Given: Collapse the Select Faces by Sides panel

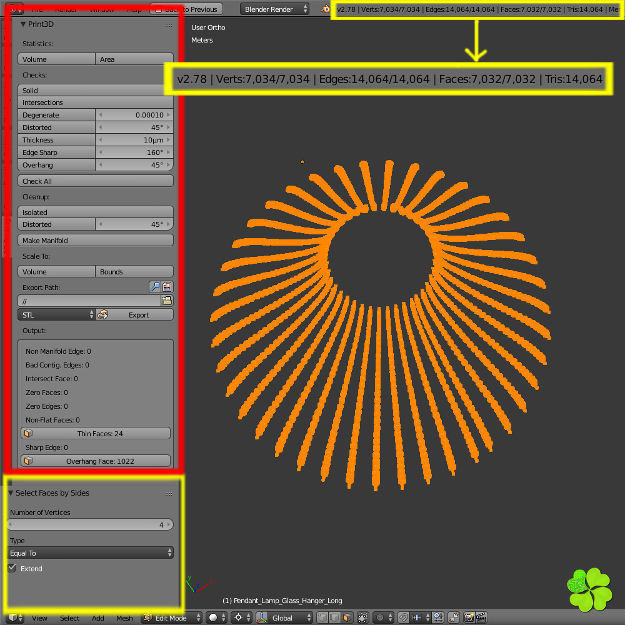Looking at the screenshot, I should coord(11,493).
